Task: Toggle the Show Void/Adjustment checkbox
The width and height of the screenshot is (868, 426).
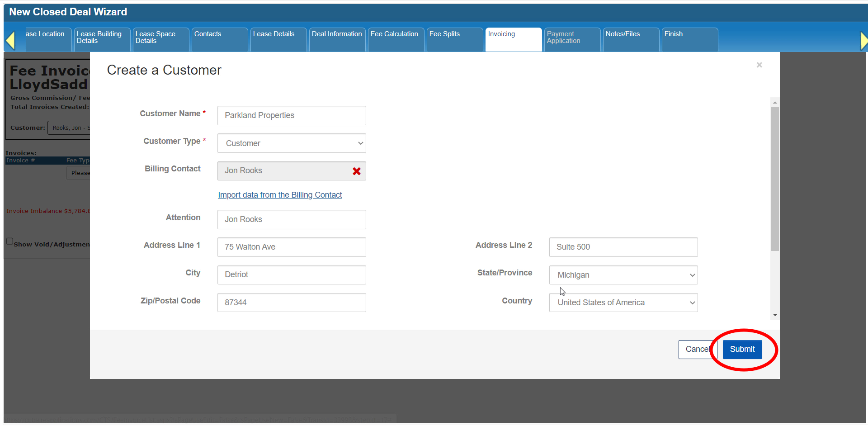Action: pos(9,241)
